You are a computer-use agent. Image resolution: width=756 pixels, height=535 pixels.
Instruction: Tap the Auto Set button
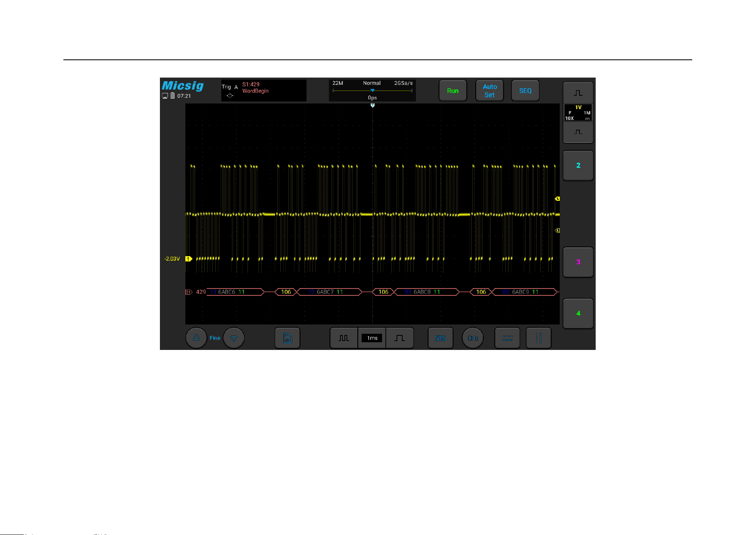[x=489, y=91]
